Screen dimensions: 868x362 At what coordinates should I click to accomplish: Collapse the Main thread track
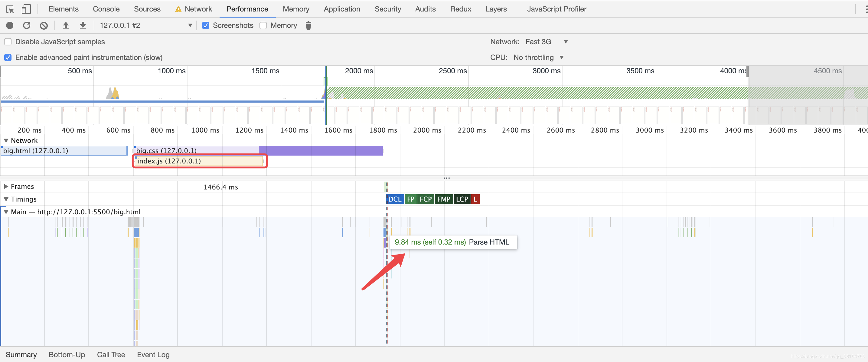(x=6, y=212)
